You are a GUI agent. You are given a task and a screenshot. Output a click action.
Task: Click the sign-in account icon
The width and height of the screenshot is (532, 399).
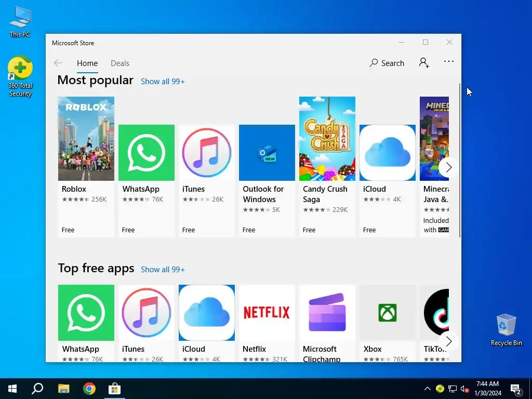[424, 63]
